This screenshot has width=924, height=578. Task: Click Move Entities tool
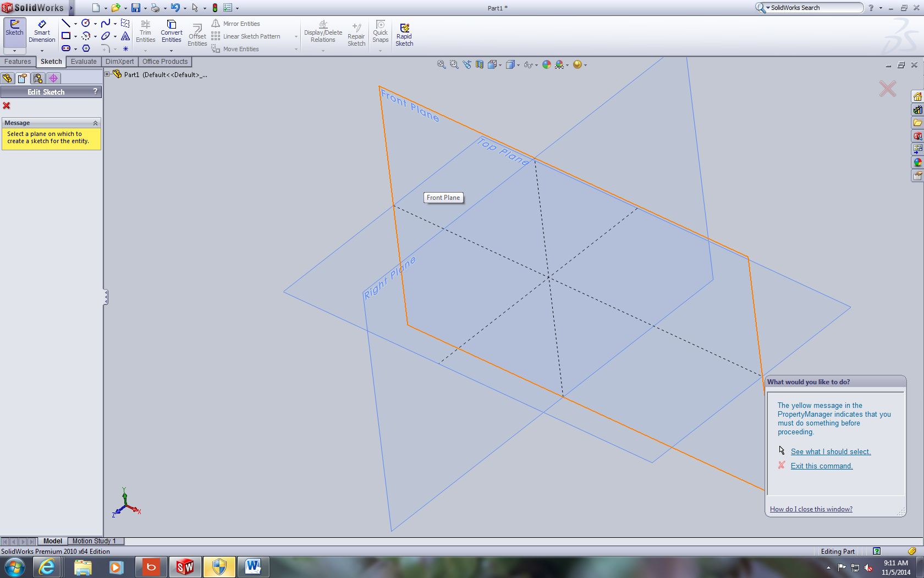coord(235,49)
